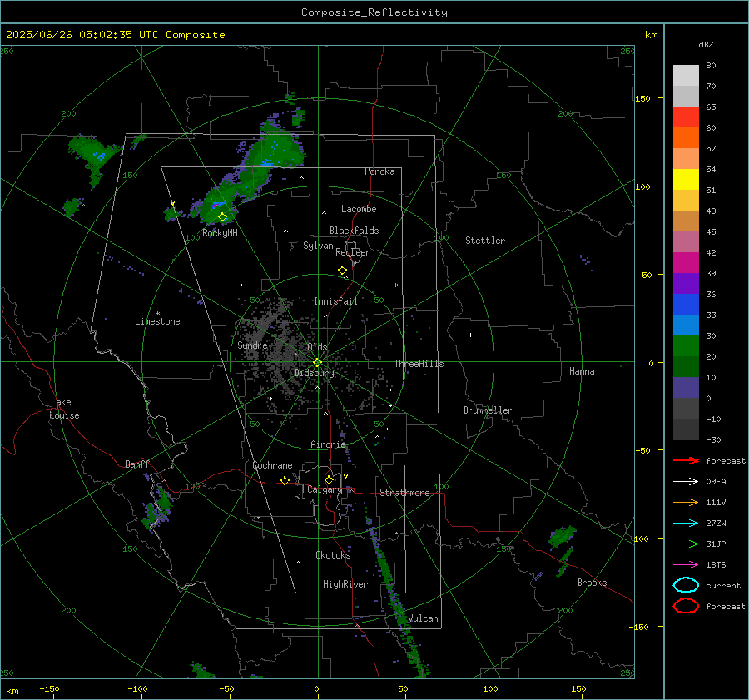Click the Olds label
This screenshot has width=749, height=700.
pos(317,347)
